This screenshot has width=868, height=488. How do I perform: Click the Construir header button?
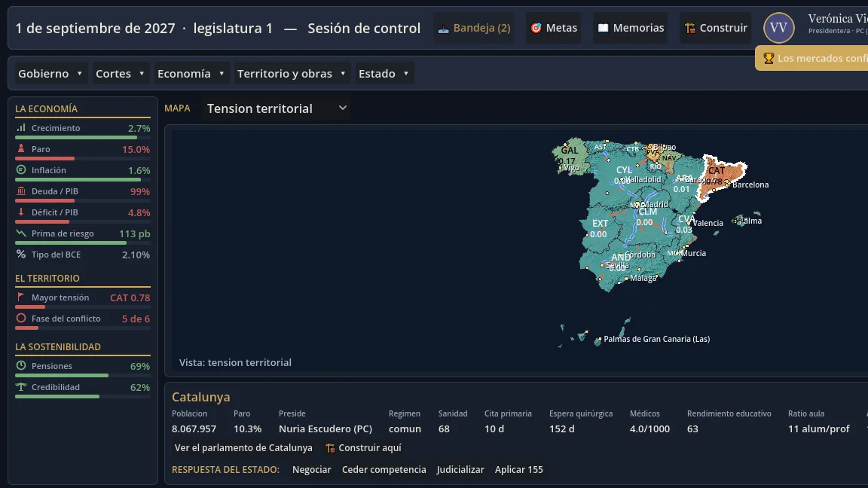click(x=716, y=28)
